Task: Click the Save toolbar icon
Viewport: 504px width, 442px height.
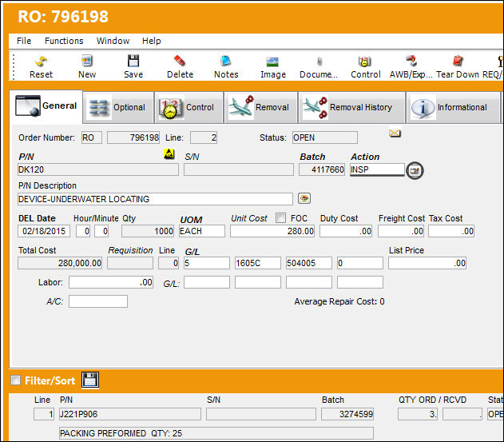Action: (x=133, y=67)
